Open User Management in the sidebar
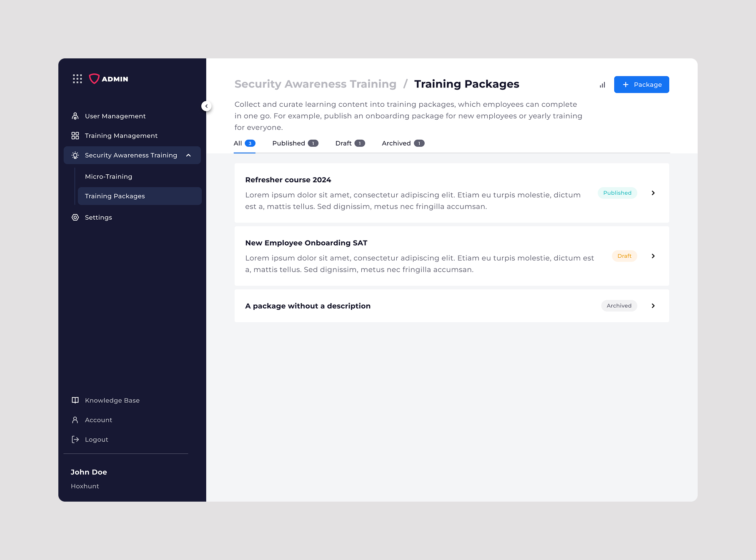Screen dimensions: 756x560 click(x=132, y=116)
